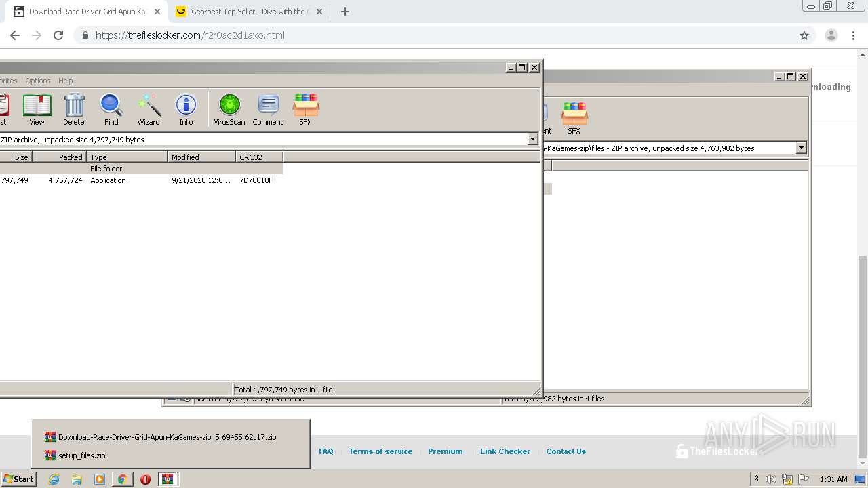The width and height of the screenshot is (868, 488).
Task: Open a new browser tab
Action: pos(344,12)
